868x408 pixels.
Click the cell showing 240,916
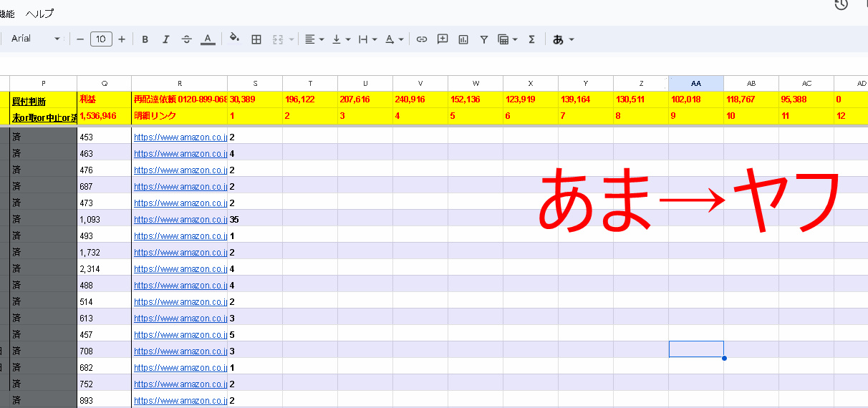[x=420, y=99]
